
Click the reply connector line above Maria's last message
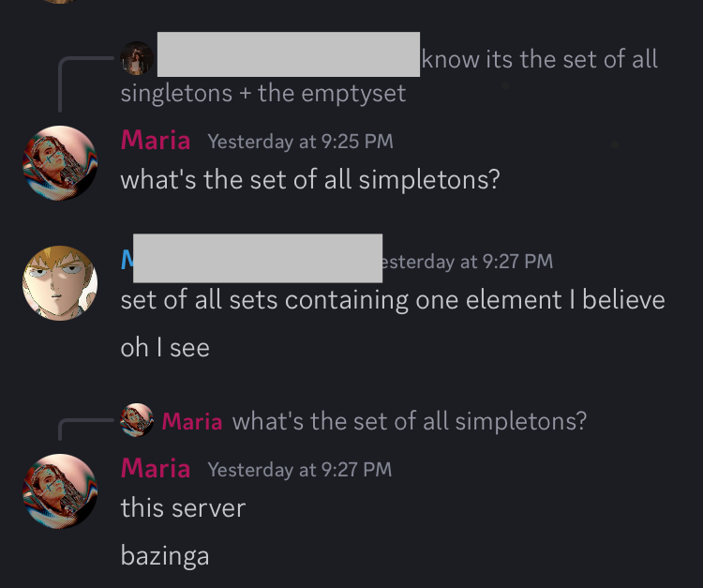[86, 430]
